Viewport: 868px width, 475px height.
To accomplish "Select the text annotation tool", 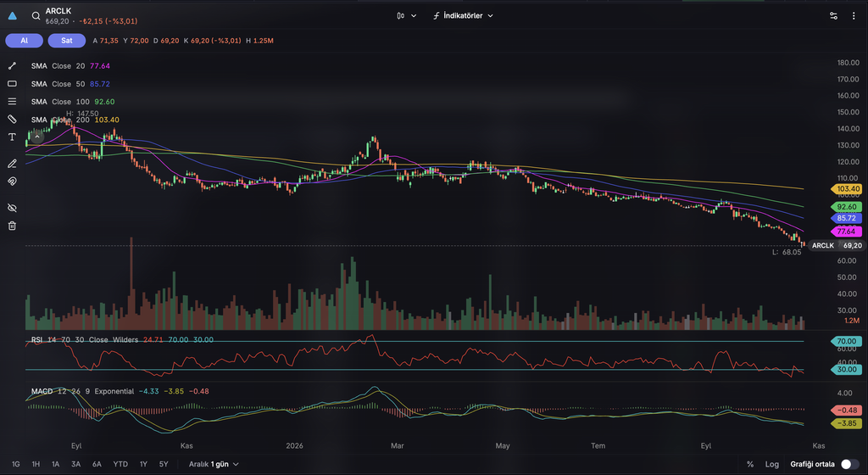I will coord(12,137).
